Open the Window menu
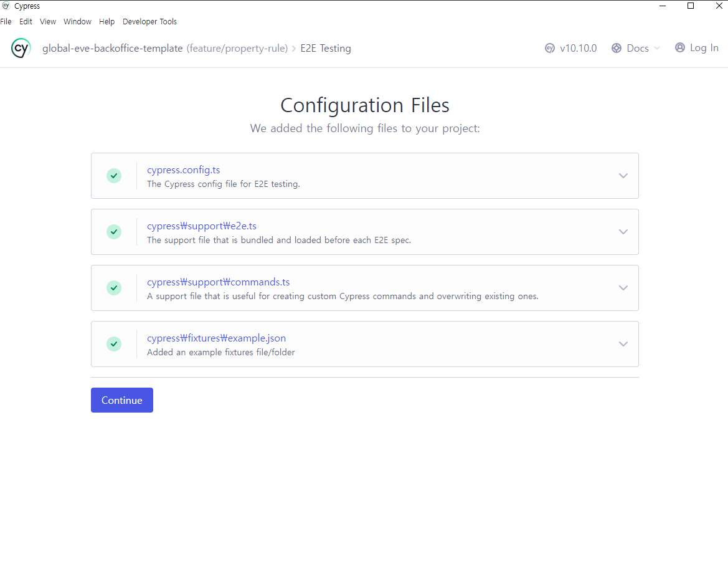Viewport: 728px width, 564px height. click(78, 22)
